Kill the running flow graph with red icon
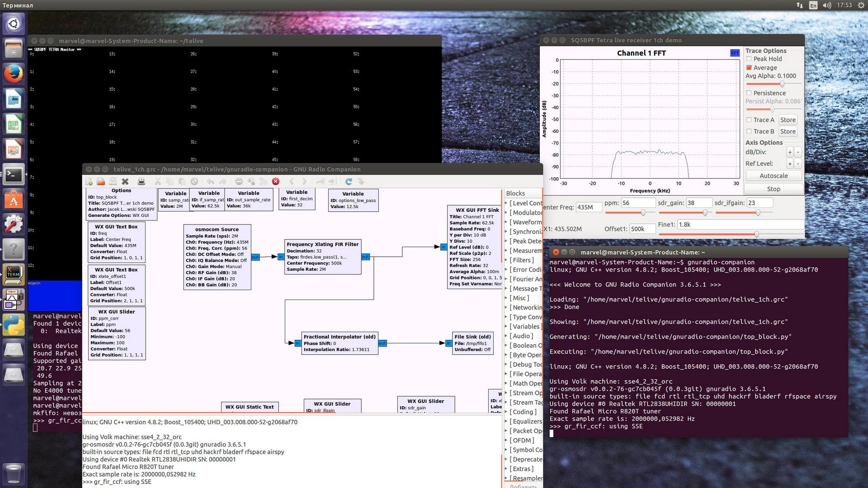Screen dimensions: 868x488 276,182
